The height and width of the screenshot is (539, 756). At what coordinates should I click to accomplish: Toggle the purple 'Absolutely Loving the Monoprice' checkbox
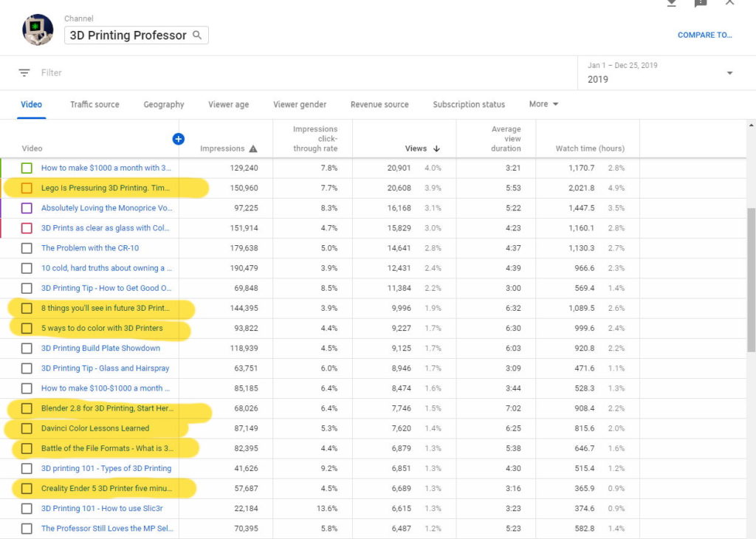(x=27, y=208)
